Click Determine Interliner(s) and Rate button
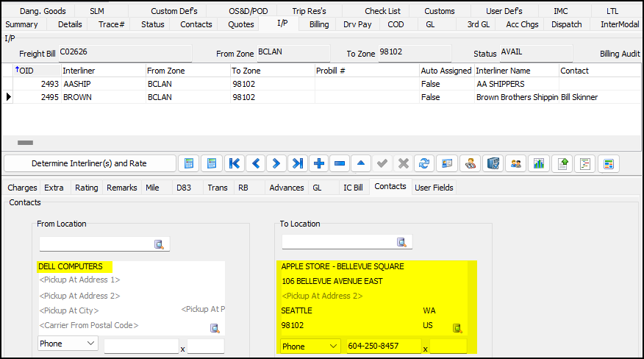This screenshot has height=359, width=644. (x=90, y=163)
